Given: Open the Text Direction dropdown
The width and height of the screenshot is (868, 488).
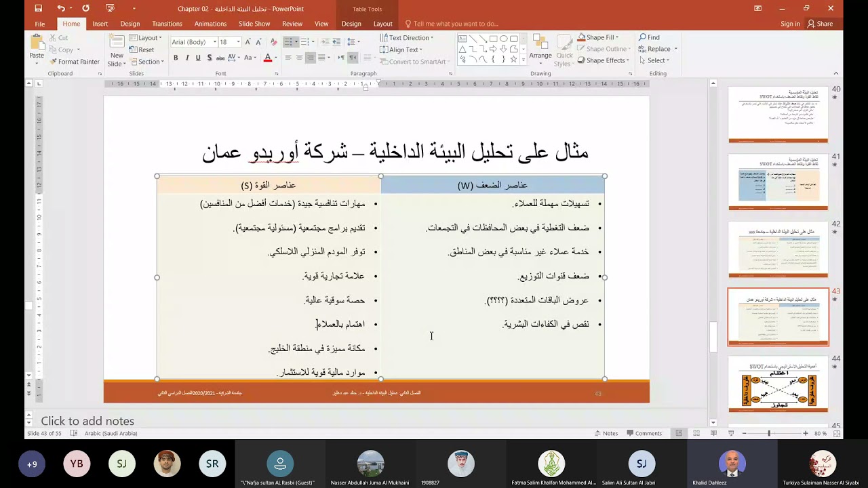Looking at the screenshot, I should click(x=406, y=38).
